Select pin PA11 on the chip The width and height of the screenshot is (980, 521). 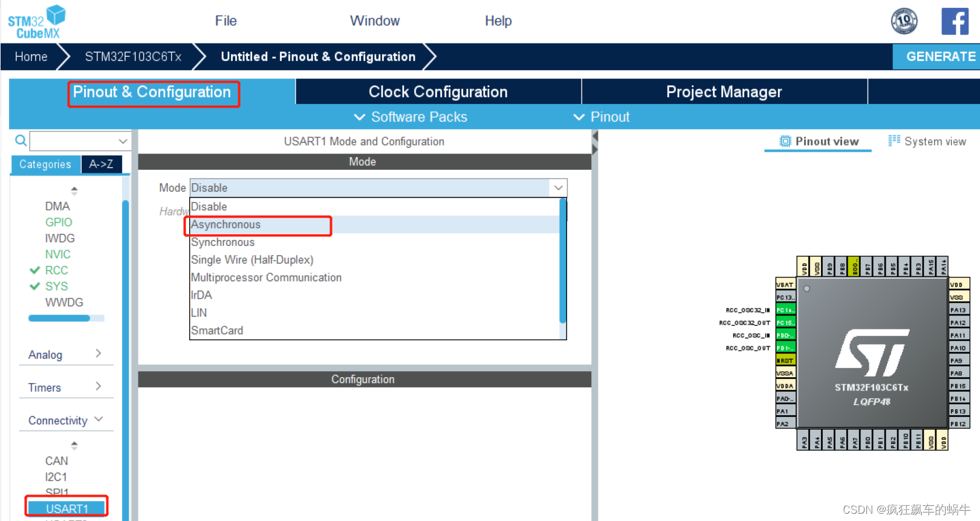pyautogui.click(x=959, y=335)
